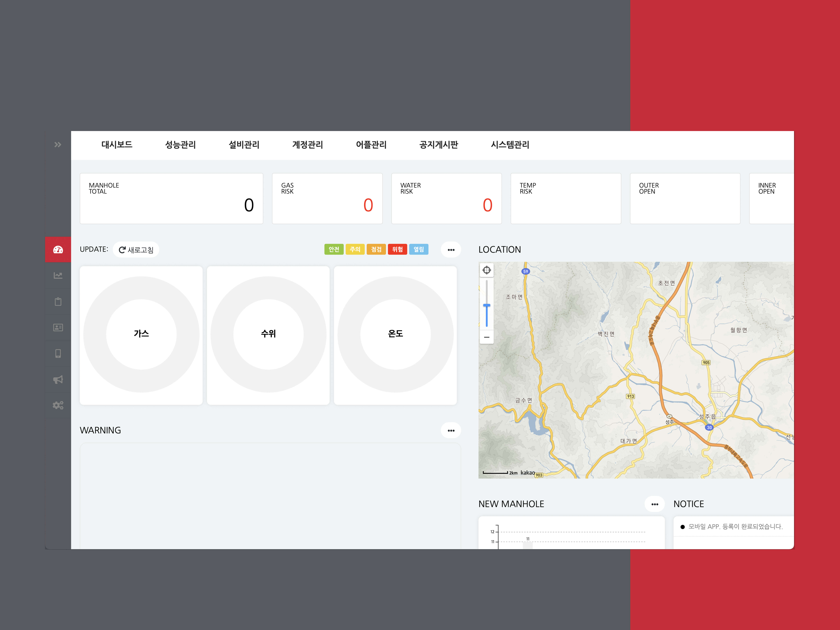Image resolution: width=840 pixels, height=630 pixels.
Task: Click the 성주읍 label on the map
Action: (707, 417)
